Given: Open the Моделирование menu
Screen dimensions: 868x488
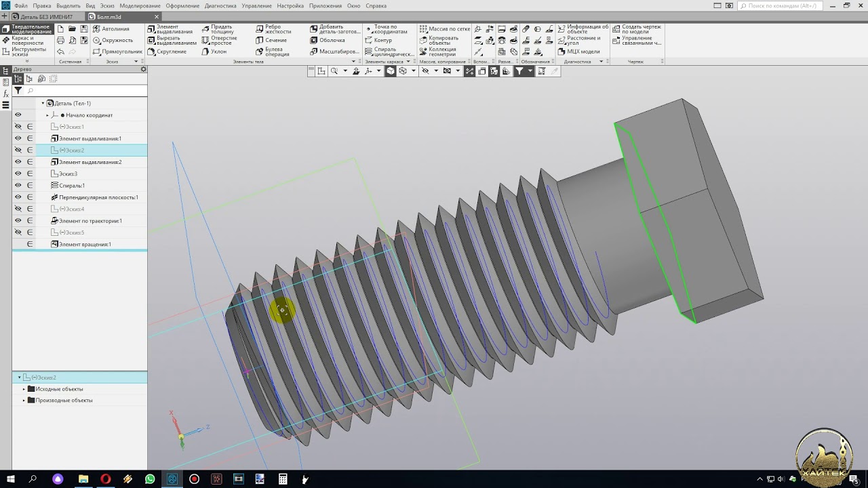Looking at the screenshot, I should pyautogui.click(x=140, y=5).
